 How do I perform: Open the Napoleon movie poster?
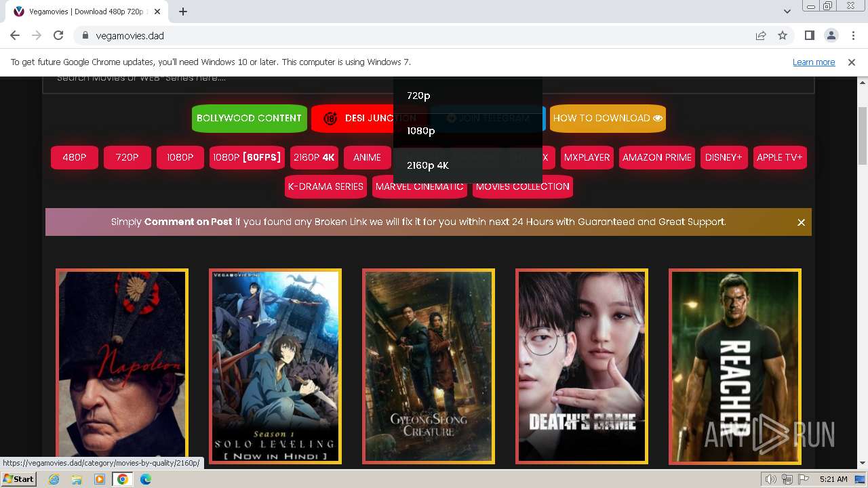[x=122, y=366]
